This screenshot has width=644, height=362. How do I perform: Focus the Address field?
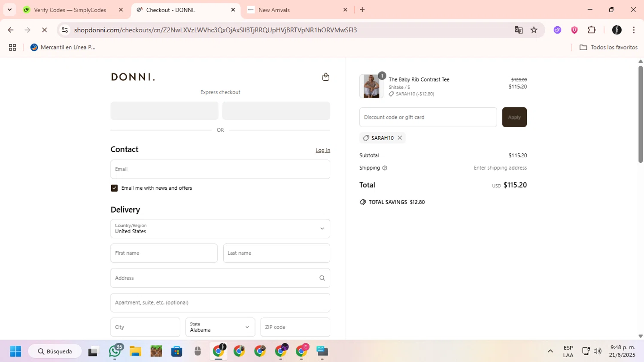point(220,278)
